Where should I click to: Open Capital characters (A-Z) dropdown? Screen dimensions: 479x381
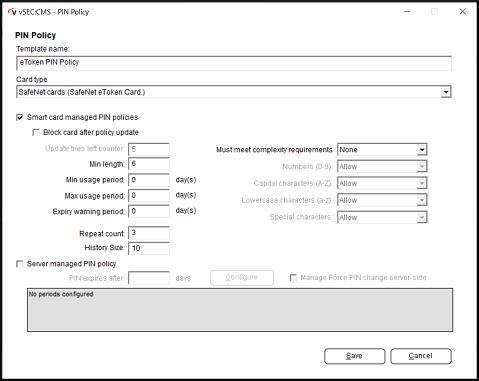tap(422, 183)
